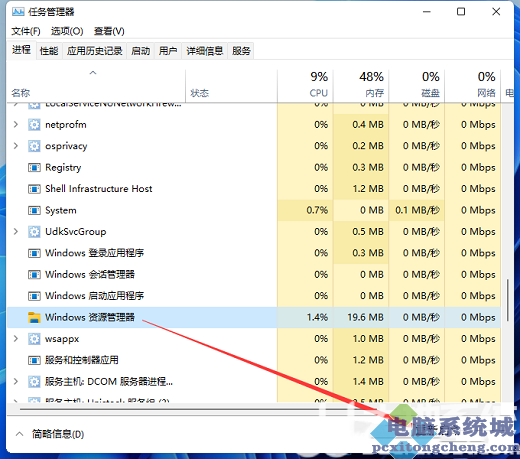This screenshot has width=520, height=459.
Task: Select the Shell Infrastructure Host name
Action: point(99,189)
